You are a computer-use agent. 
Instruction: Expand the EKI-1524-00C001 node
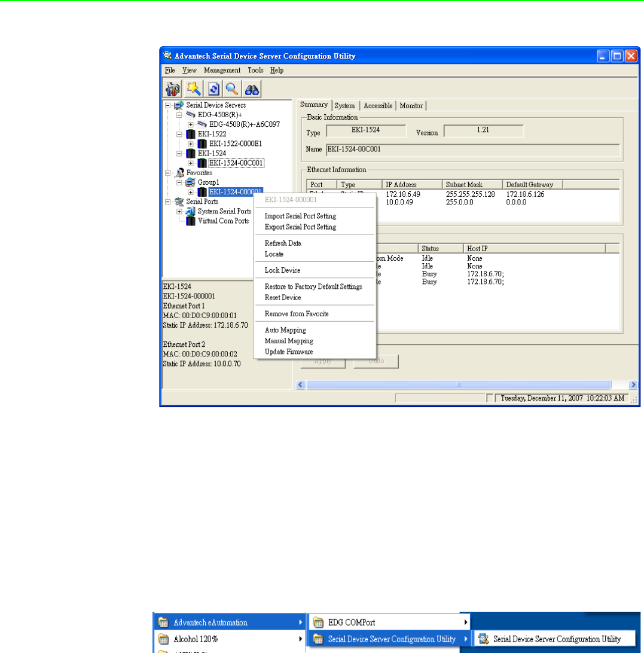coord(191,163)
